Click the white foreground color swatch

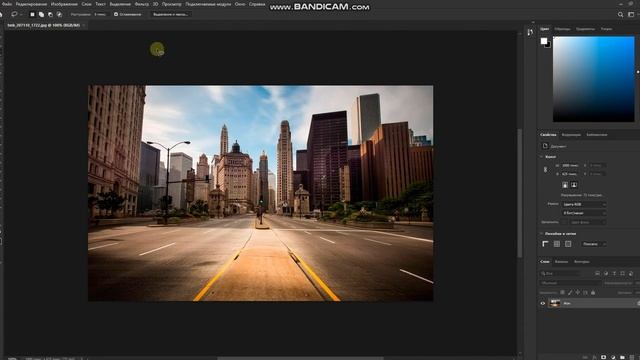pos(544,41)
